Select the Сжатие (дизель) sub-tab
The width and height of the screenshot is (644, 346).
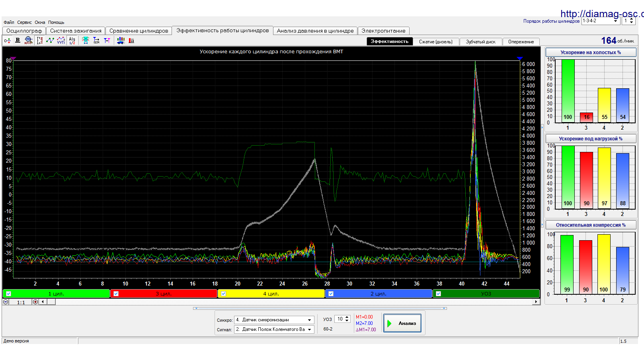coord(436,42)
